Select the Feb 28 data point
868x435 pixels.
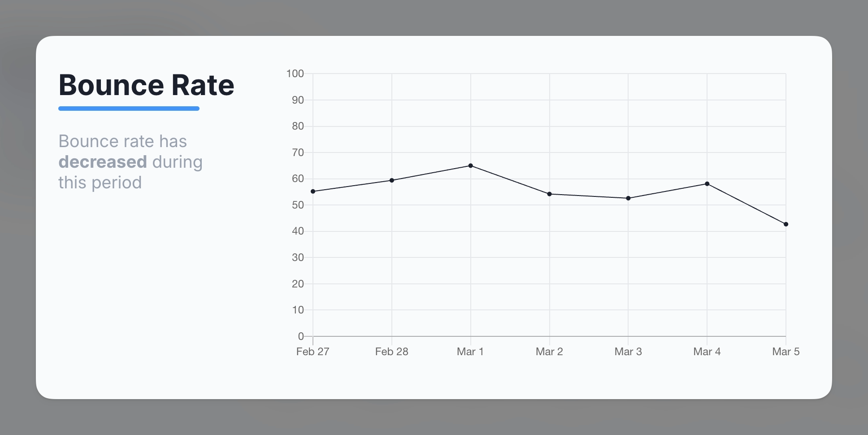[x=392, y=180]
